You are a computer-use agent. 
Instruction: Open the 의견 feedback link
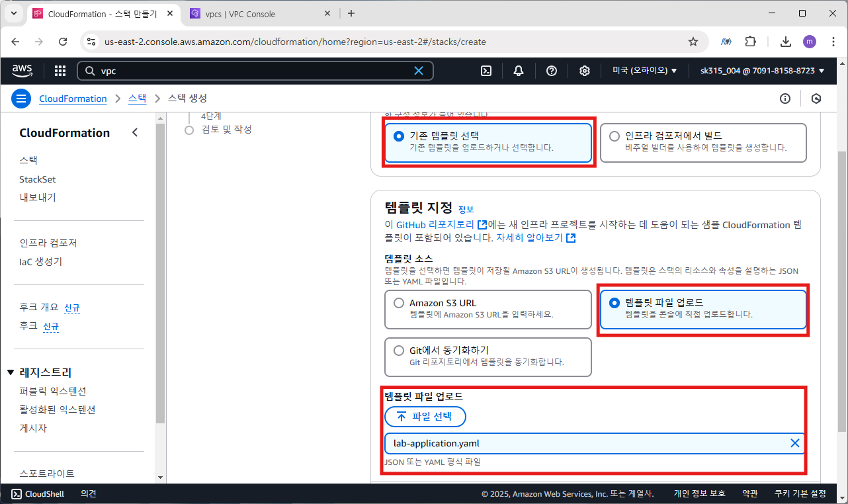[x=89, y=493]
